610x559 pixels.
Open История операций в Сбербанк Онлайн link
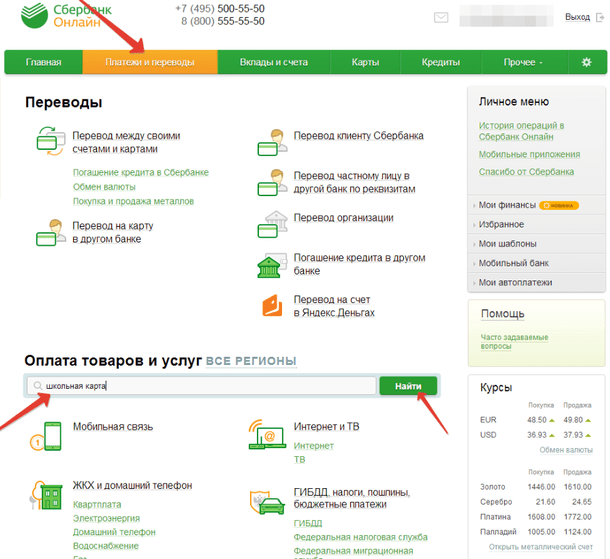pyautogui.click(x=521, y=131)
